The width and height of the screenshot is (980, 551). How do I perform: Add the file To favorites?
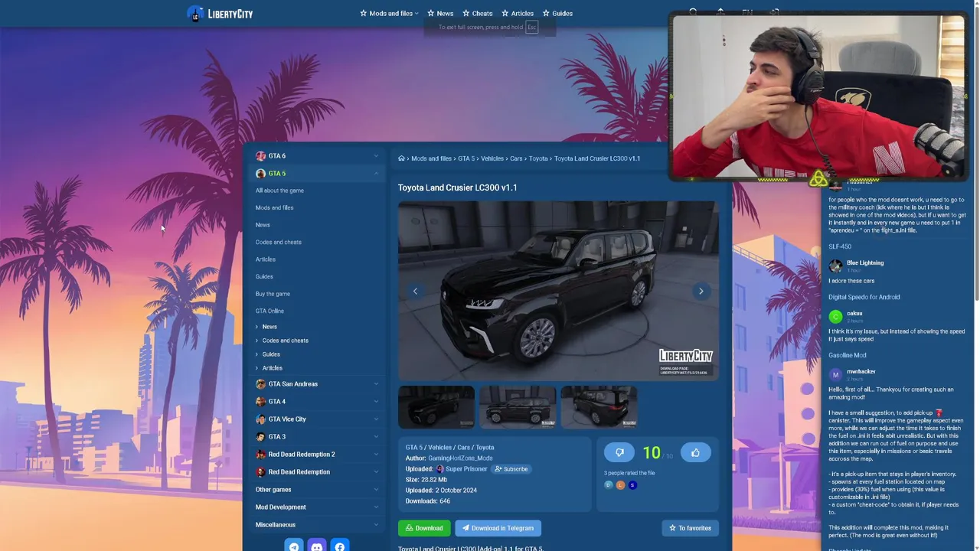[690, 528]
